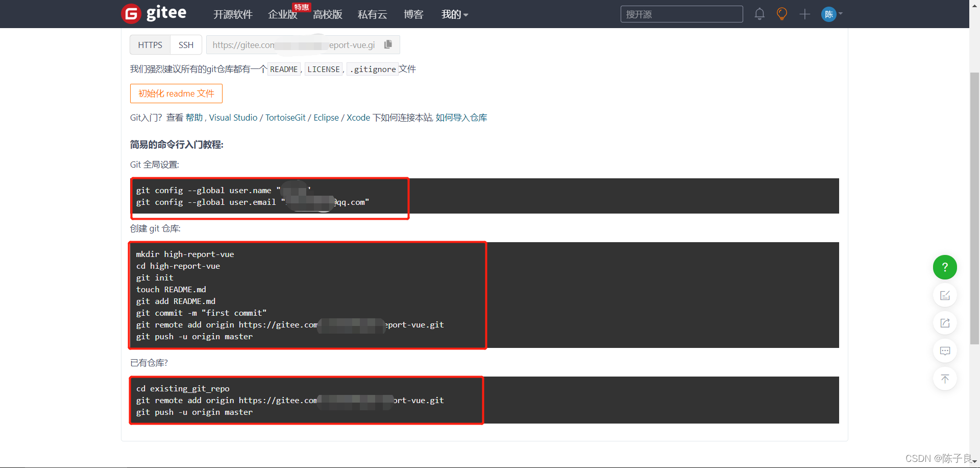
Task: Open the user avatar menu
Action: pyautogui.click(x=831, y=14)
